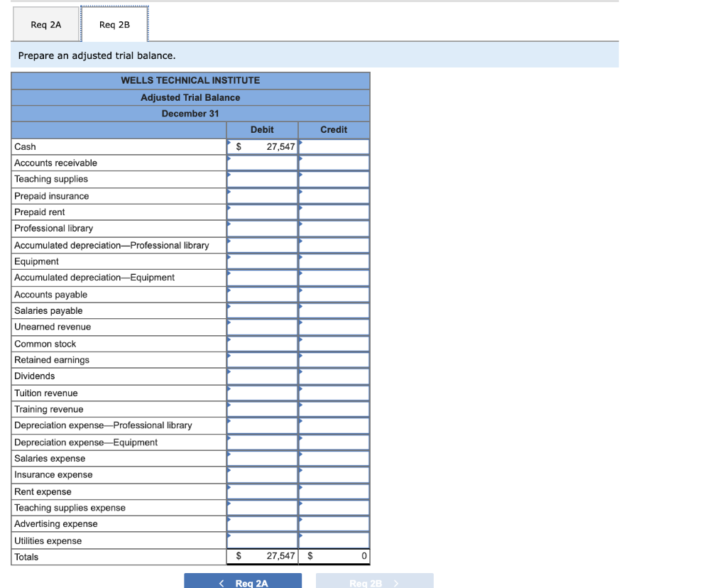Click the Equipment debit entry cell

click(x=263, y=261)
